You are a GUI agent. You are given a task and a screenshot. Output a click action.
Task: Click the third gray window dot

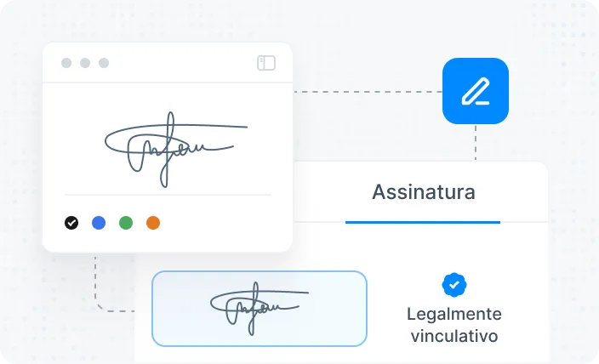click(x=104, y=63)
